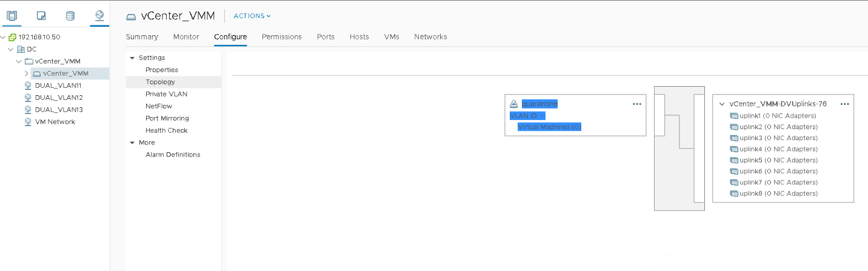Open the Hosts and Clusters inventory icon

[x=11, y=15]
